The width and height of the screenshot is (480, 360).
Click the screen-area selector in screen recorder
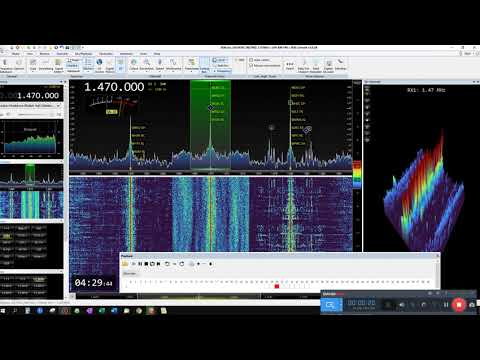(x=331, y=305)
